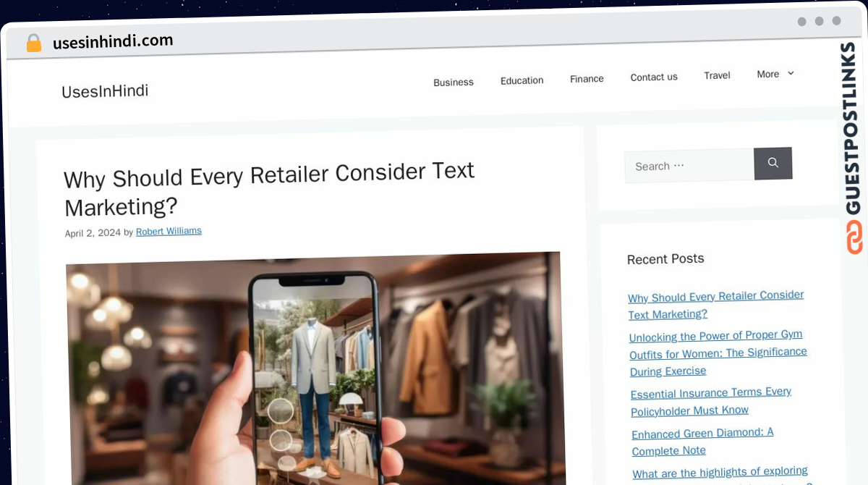Image resolution: width=868 pixels, height=485 pixels.
Task: Click the article featured image
Action: (x=315, y=369)
